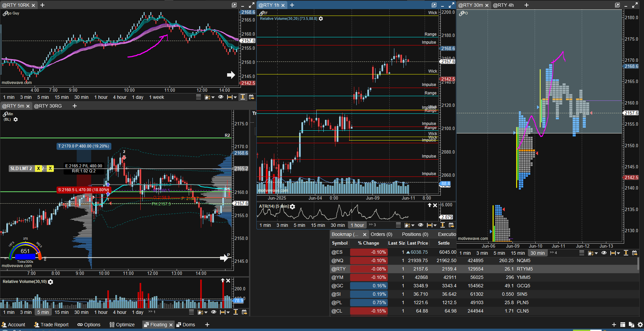Open the Account page tab

click(13, 325)
